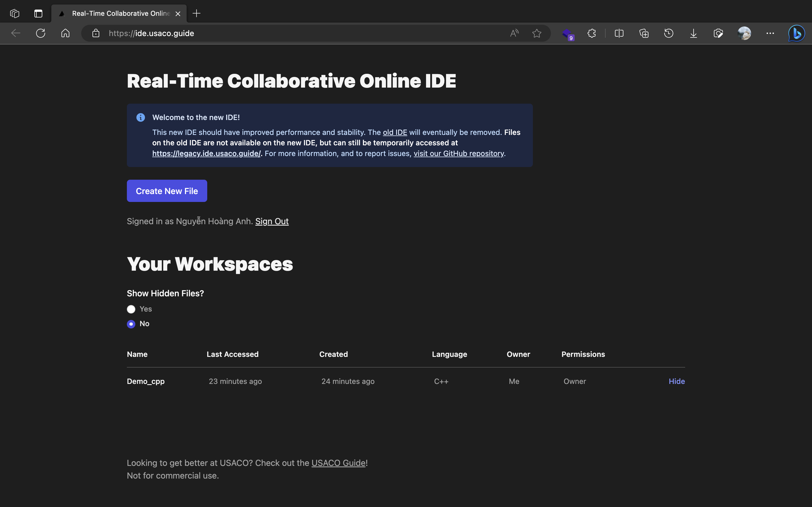Image resolution: width=812 pixels, height=507 pixels.
Task: Toggle the split screen icon
Action: point(619,33)
